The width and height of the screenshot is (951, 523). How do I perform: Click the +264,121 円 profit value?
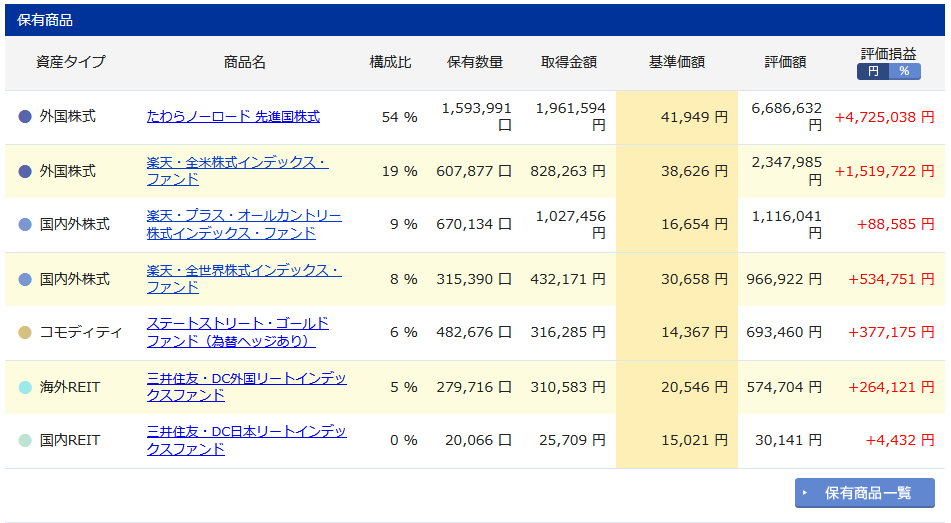tap(891, 387)
